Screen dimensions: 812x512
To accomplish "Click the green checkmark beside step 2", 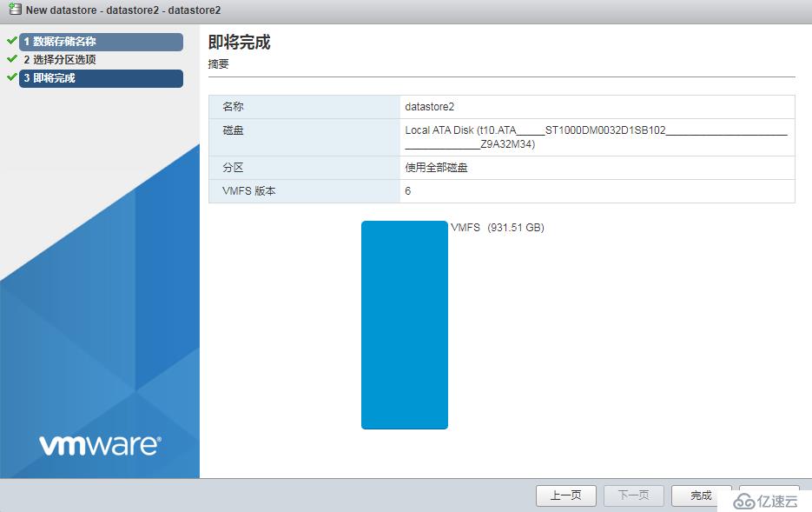I will [x=11, y=59].
